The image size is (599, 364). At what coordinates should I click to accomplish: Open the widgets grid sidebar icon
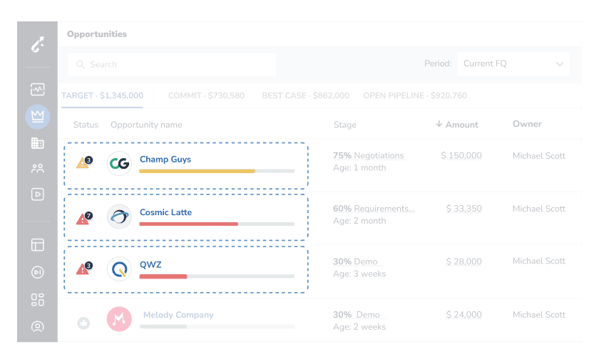coord(37,299)
